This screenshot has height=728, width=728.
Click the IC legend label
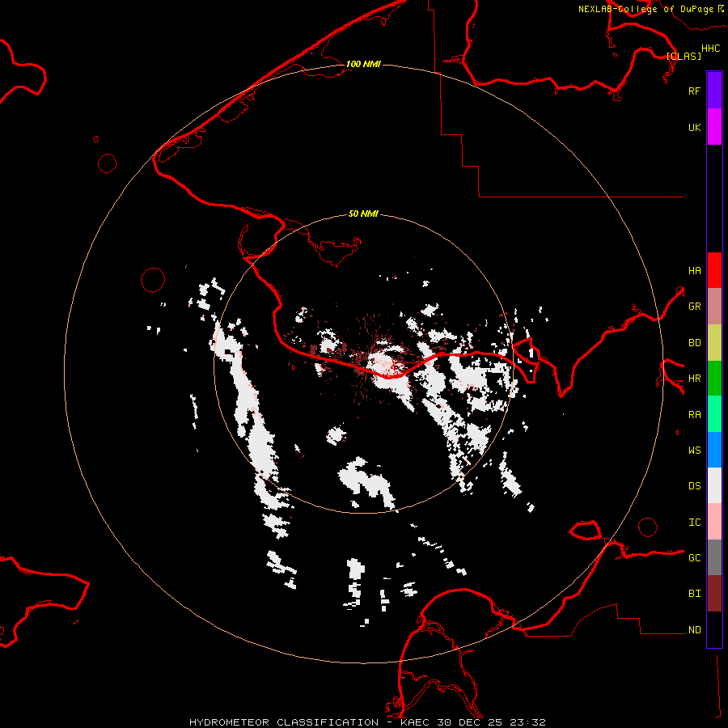pyautogui.click(x=694, y=523)
